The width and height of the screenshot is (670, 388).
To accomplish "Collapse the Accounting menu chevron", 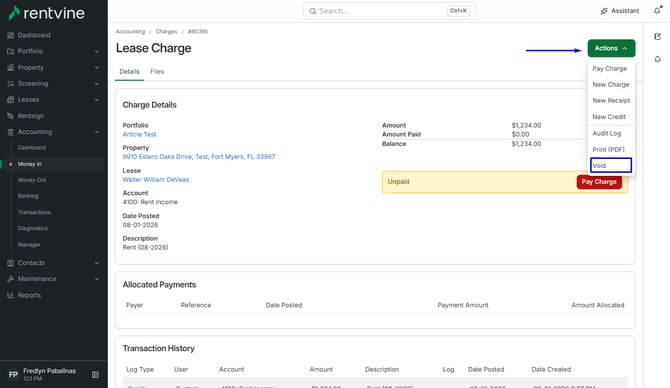I will pos(97,132).
